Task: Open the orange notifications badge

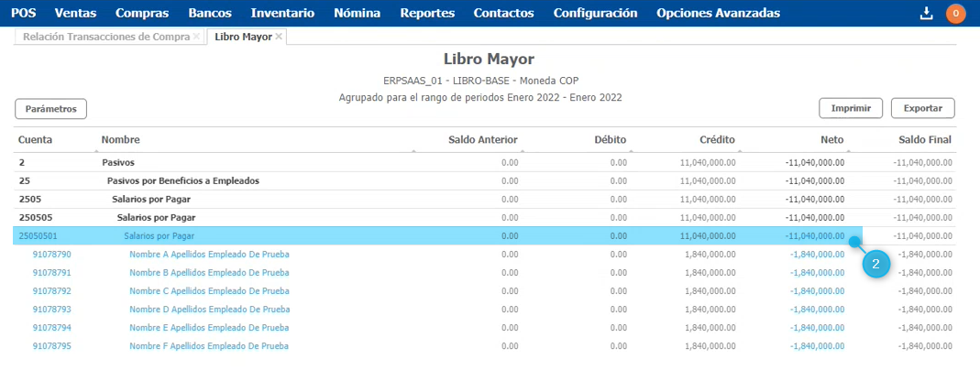Action: click(x=955, y=13)
